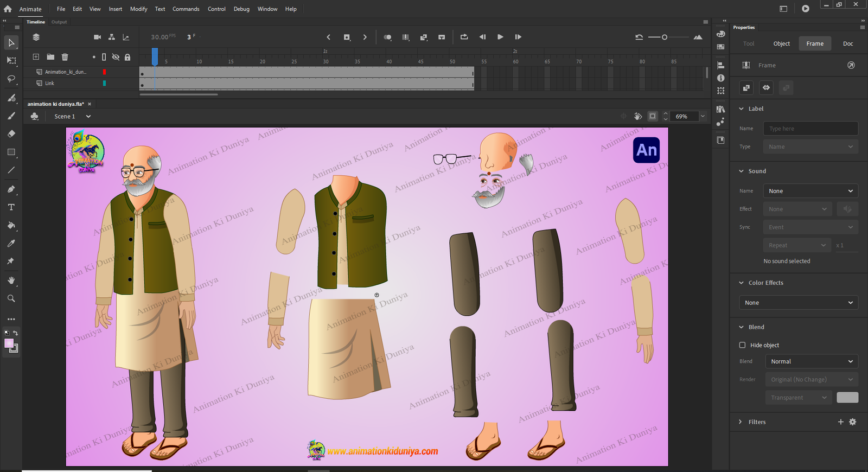Open the Color Effects None dropdown
Screen dimensions: 868x472
pyautogui.click(x=799, y=303)
